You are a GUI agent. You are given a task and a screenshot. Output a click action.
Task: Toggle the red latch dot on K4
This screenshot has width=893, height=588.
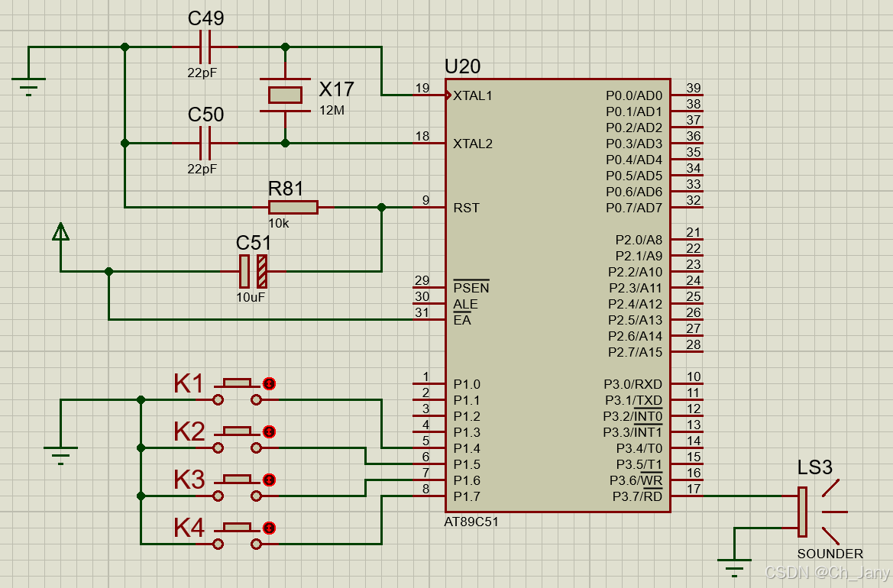pyautogui.click(x=270, y=528)
